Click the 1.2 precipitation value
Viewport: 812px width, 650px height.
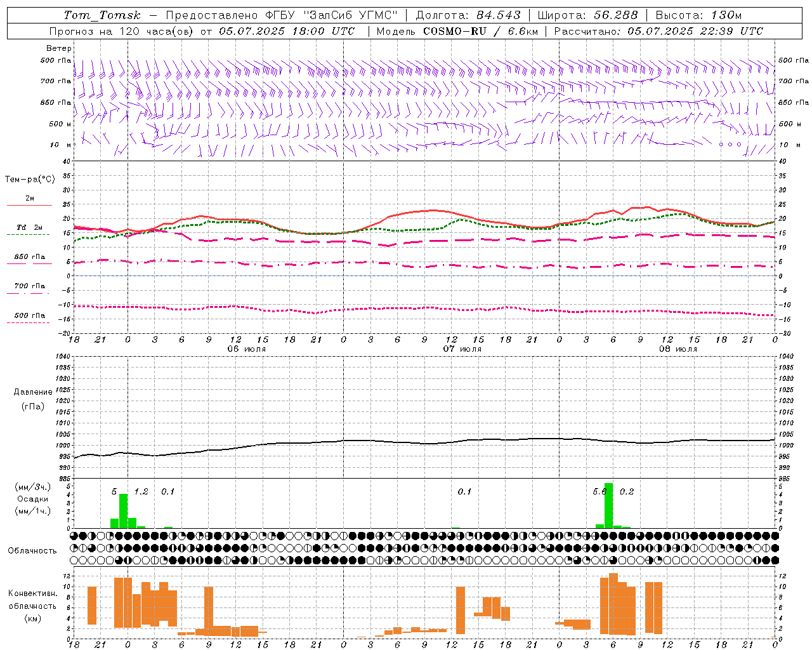coord(141,492)
